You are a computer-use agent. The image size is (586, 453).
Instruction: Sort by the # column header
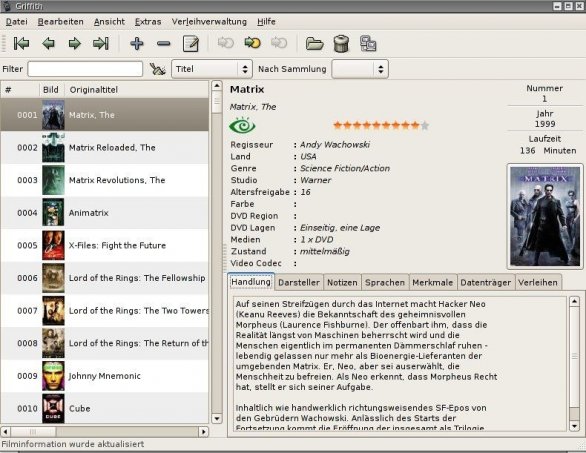[20, 90]
